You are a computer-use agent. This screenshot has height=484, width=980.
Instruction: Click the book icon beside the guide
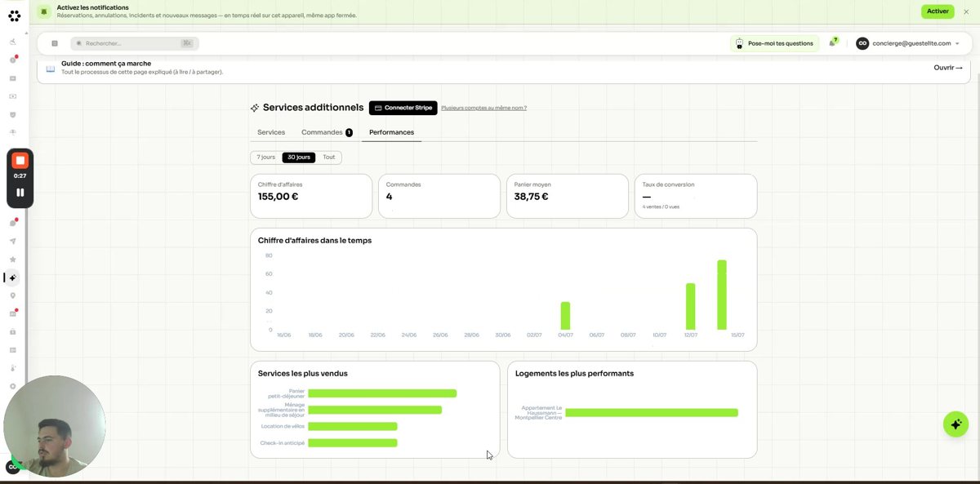tap(51, 69)
